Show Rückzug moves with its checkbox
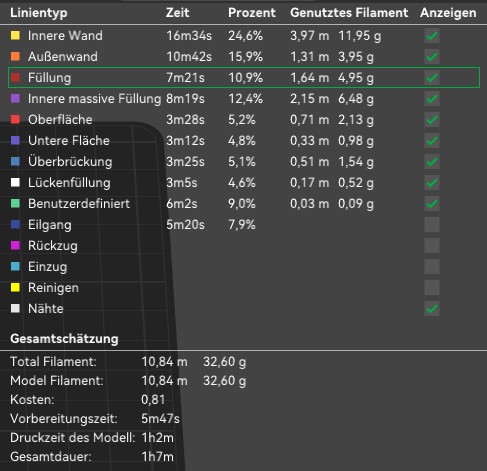 432,246
